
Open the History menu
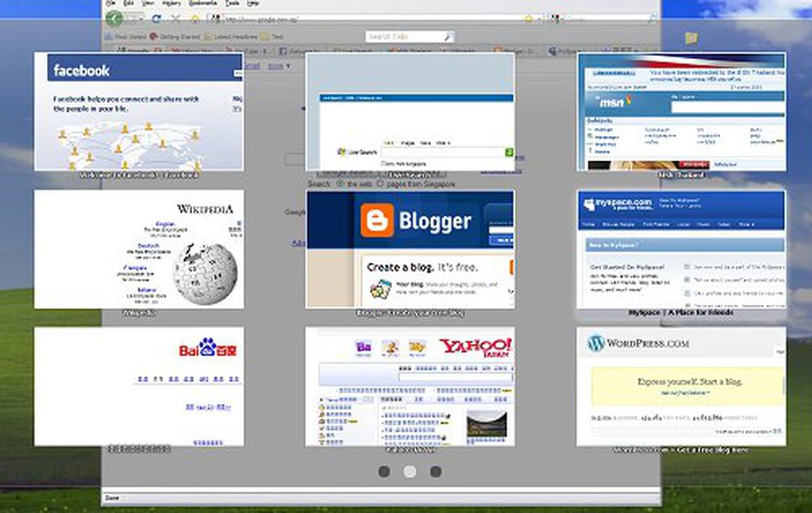(x=171, y=3)
